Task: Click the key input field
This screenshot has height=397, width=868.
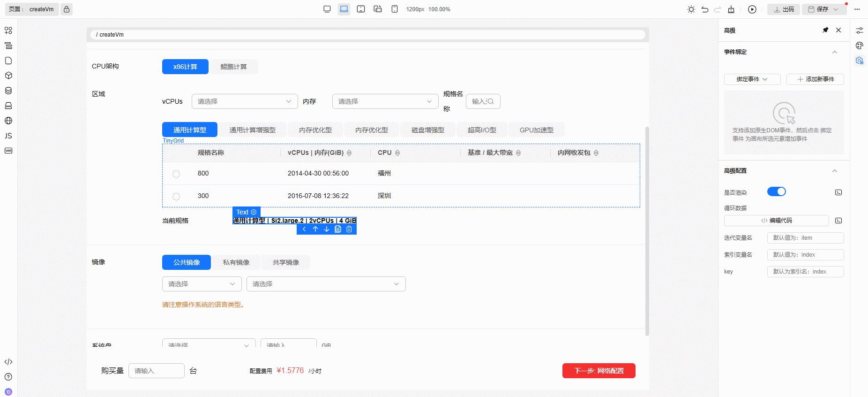Action: tap(805, 272)
